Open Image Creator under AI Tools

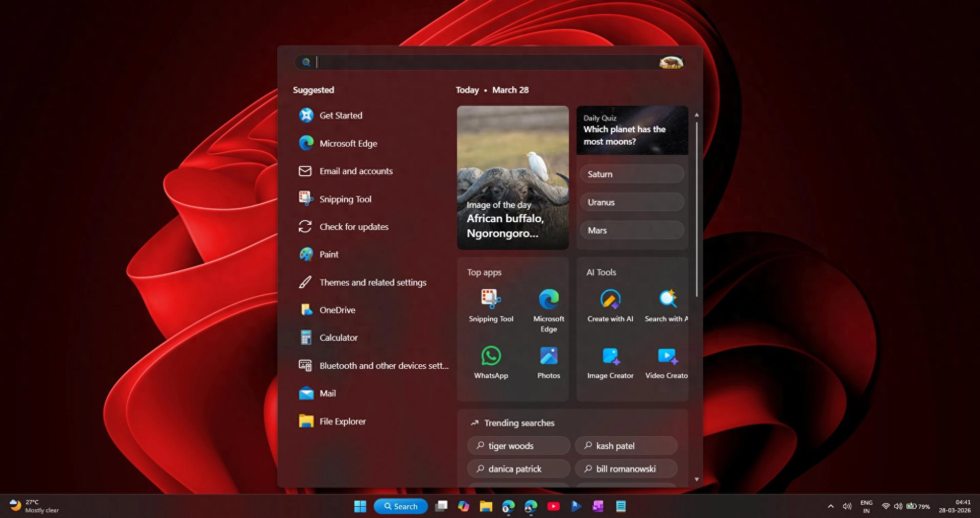click(610, 360)
